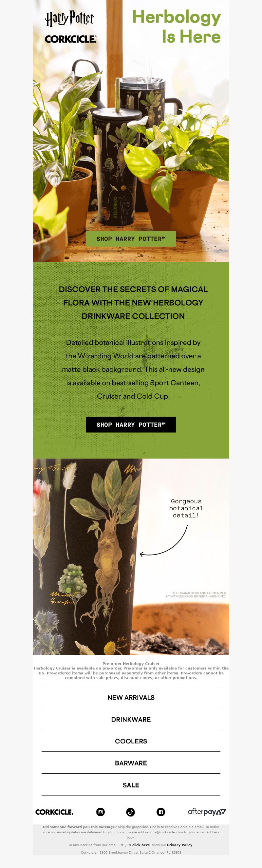Open the TikTok icon in footer

tap(130, 812)
